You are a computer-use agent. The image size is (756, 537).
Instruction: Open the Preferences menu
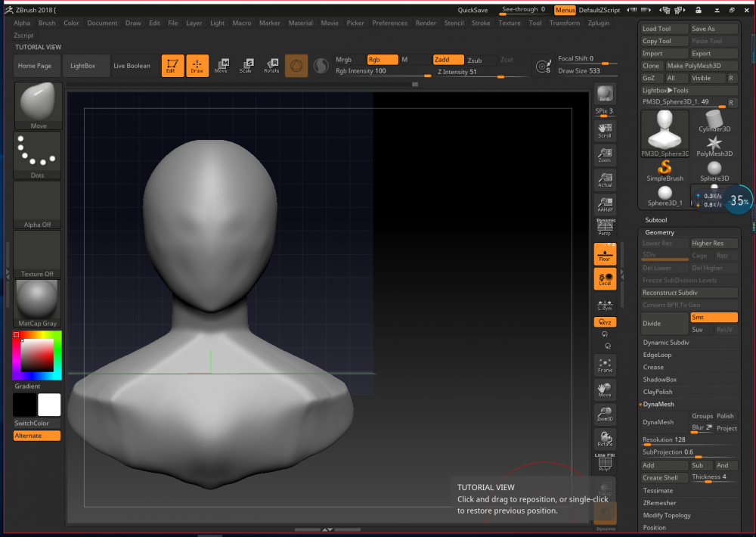(389, 23)
